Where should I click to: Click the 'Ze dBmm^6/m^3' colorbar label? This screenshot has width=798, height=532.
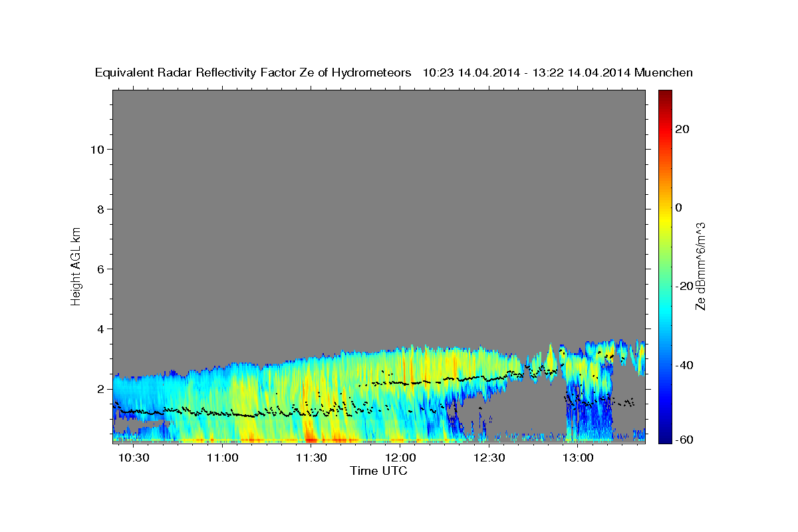pos(700,266)
